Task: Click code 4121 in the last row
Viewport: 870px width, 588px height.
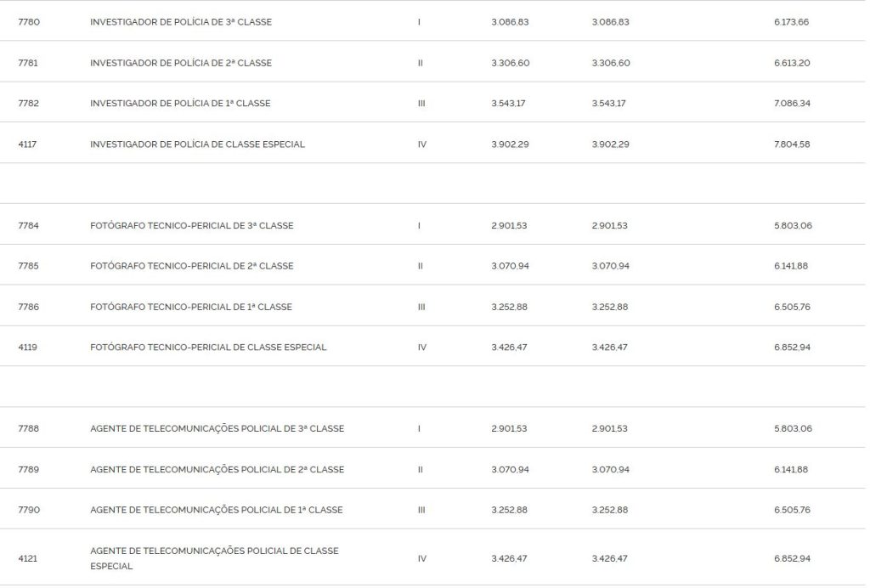Action: click(x=27, y=559)
